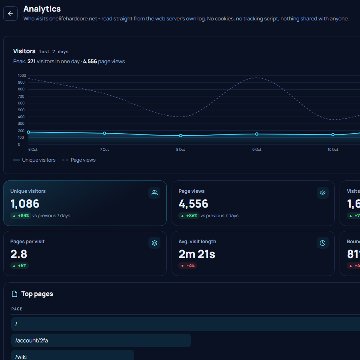Click the Page views card icon
The height and width of the screenshot is (360, 360).
coord(322,192)
